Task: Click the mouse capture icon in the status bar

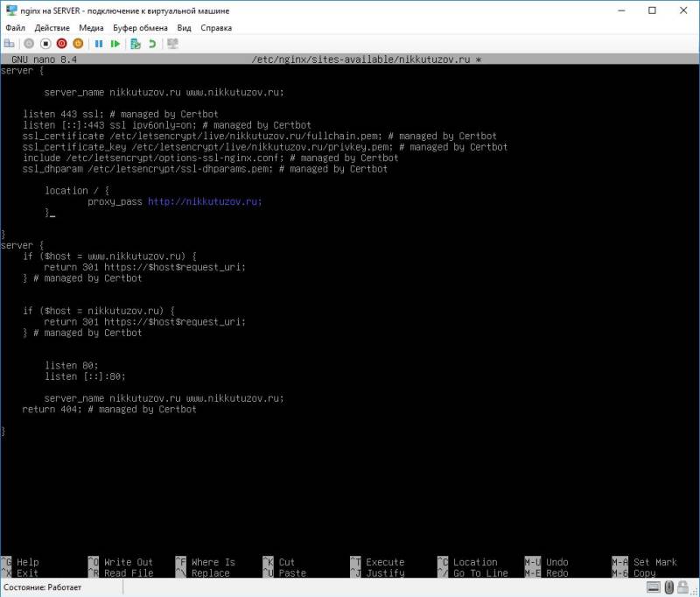Action: click(669, 587)
